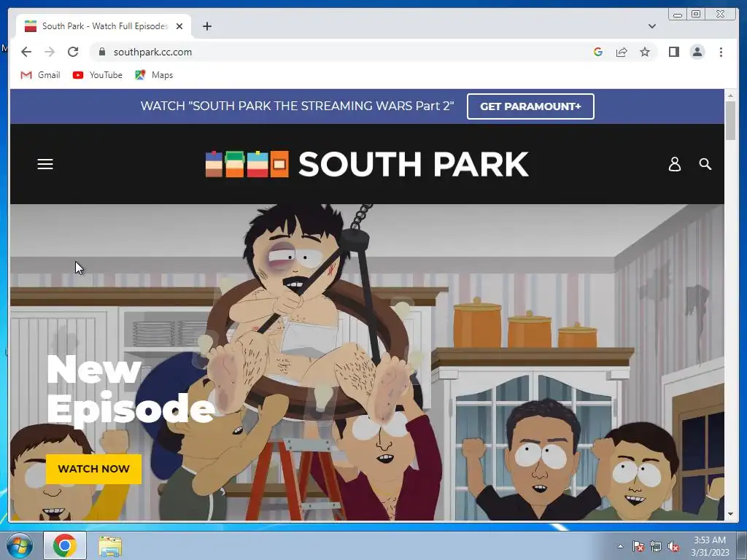Click the page scrollbar up arrow

(730, 96)
